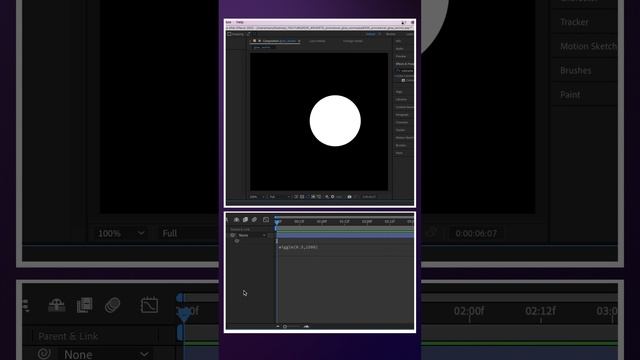This screenshot has height=360, width=640.
Task: Open the Help menu in the small window
Action: click(240, 22)
